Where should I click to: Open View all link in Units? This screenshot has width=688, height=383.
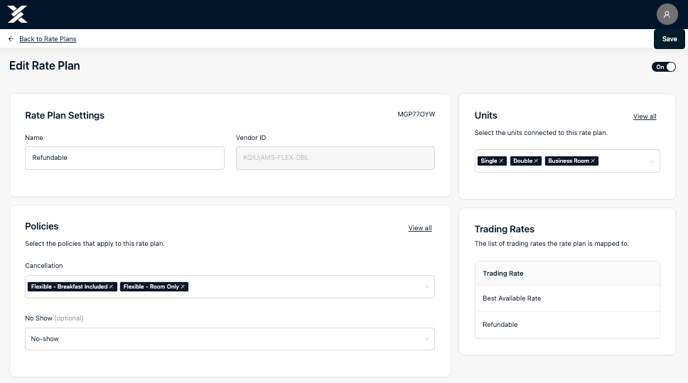645,116
